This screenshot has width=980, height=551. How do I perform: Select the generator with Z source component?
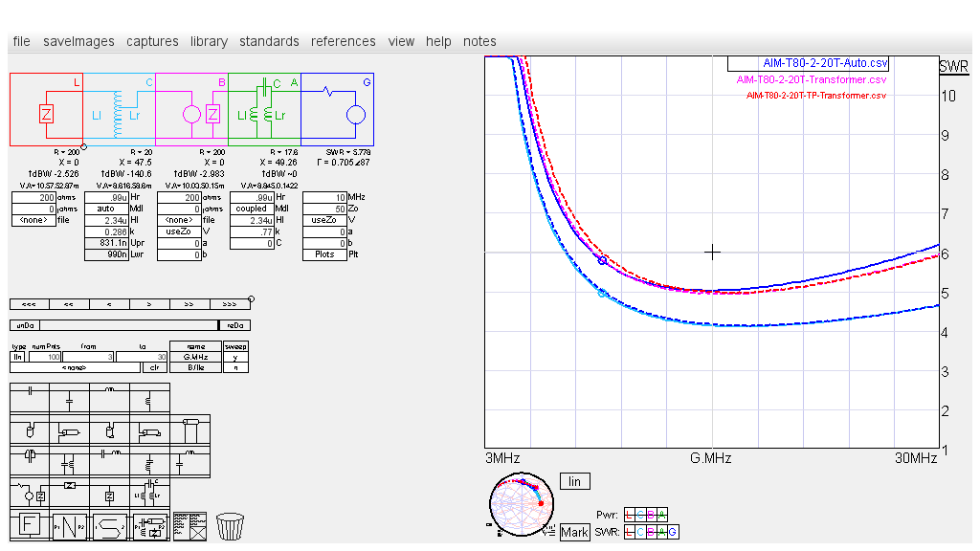pos(30,494)
